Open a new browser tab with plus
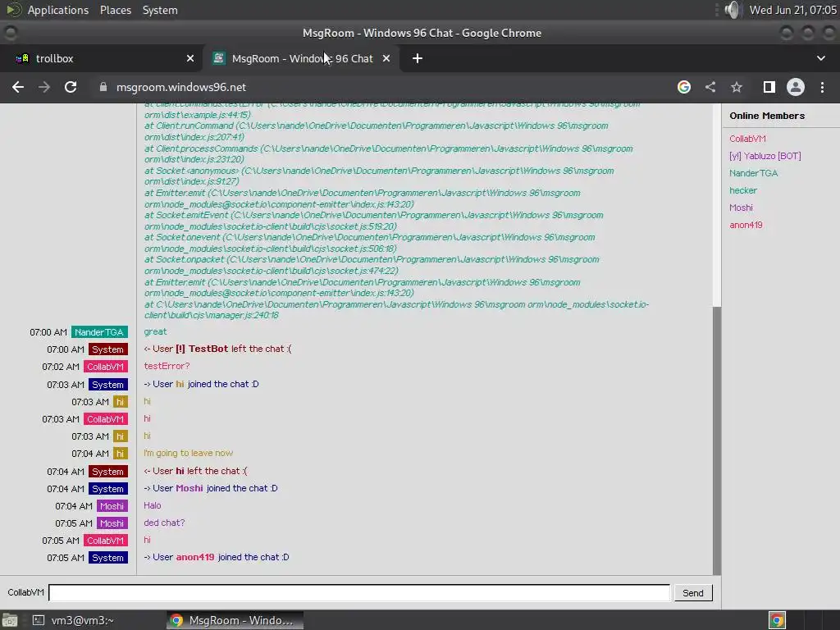This screenshot has width=840, height=630. pos(418,58)
